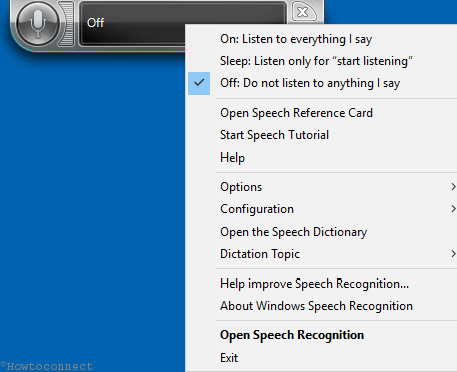This screenshot has height=372, width=457.
Task: Click bold 'Open Speech Recognition' entry
Action: [x=321, y=335]
